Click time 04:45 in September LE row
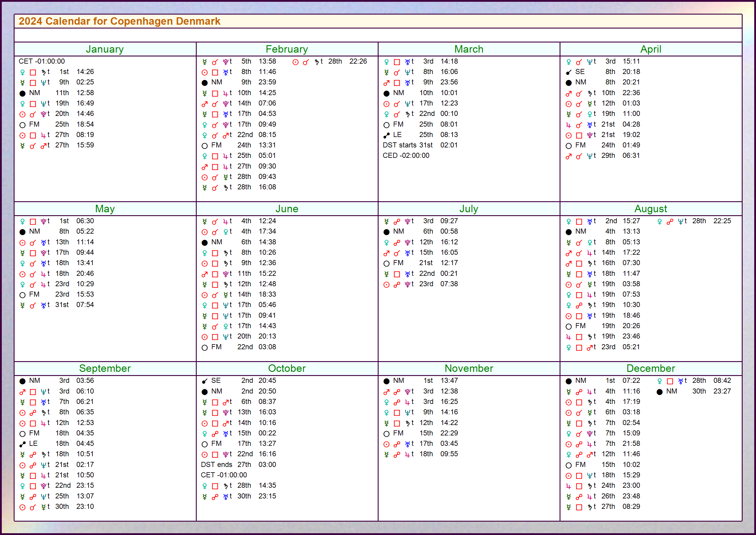This screenshot has width=756, height=535. 85,444
